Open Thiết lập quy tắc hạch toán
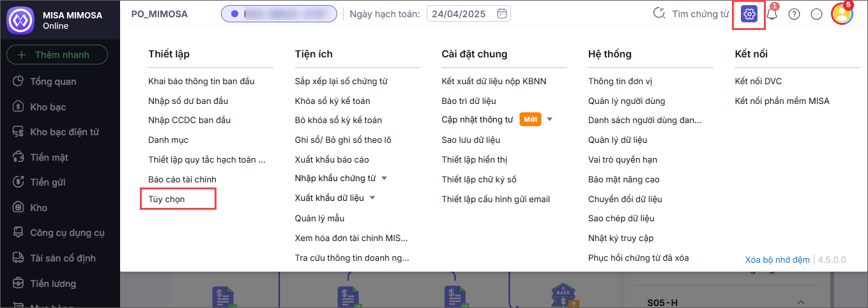 (206, 159)
